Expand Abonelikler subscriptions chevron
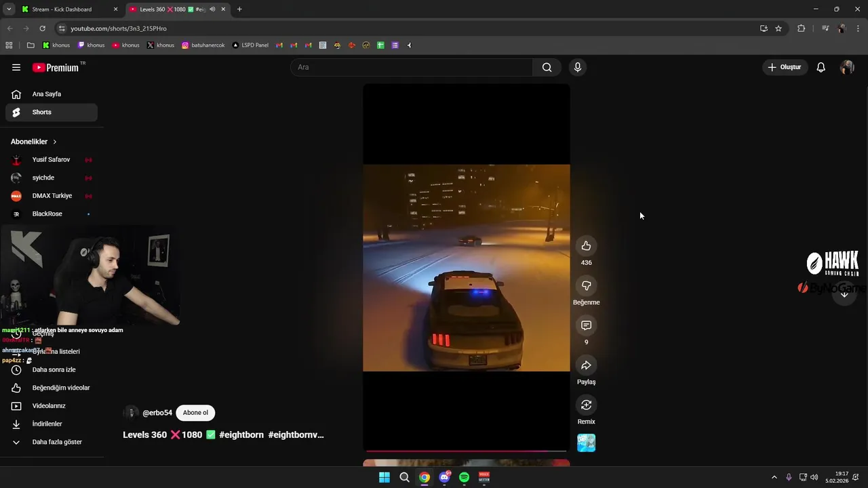Image resolution: width=868 pixels, height=488 pixels. [54, 142]
